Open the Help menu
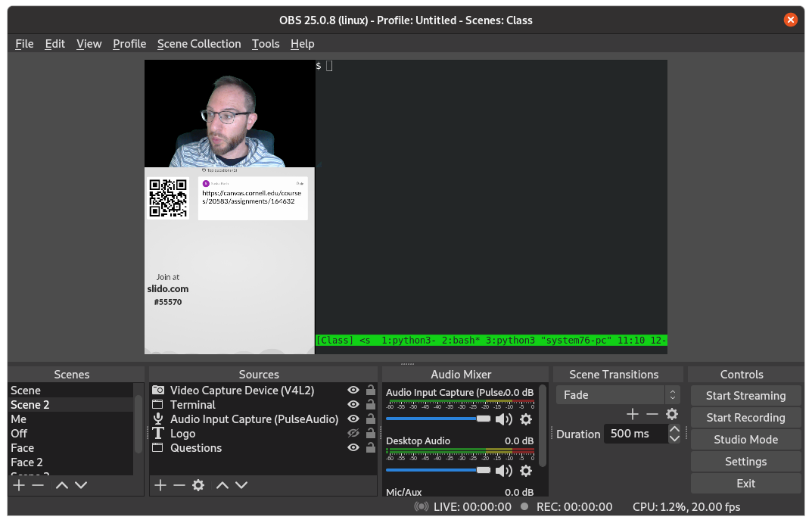Screen dimensions: 812x523 coord(303,44)
